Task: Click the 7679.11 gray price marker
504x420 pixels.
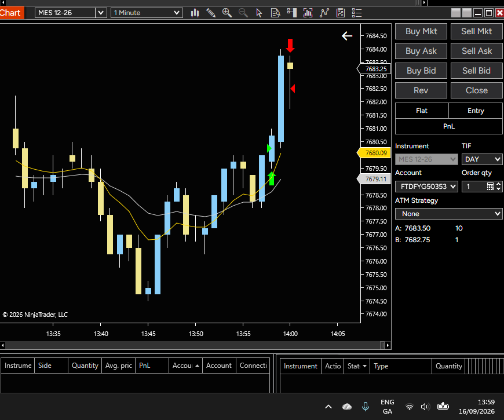Action: [x=374, y=179]
